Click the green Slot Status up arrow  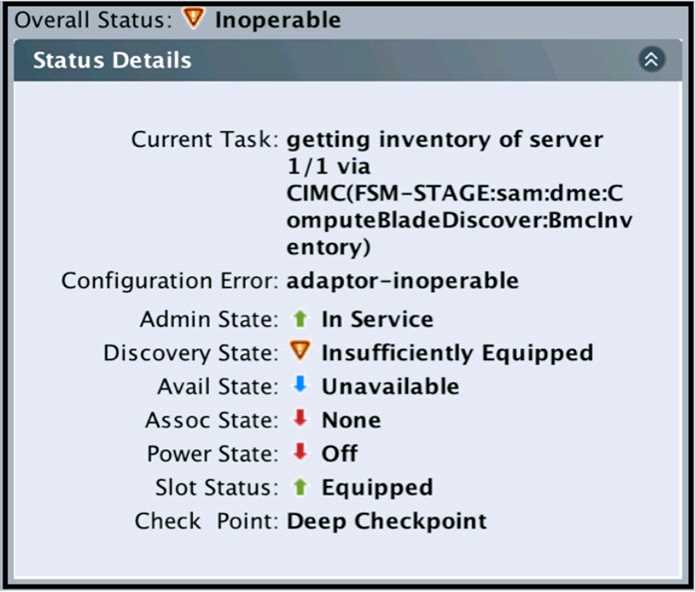pos(300,487)
